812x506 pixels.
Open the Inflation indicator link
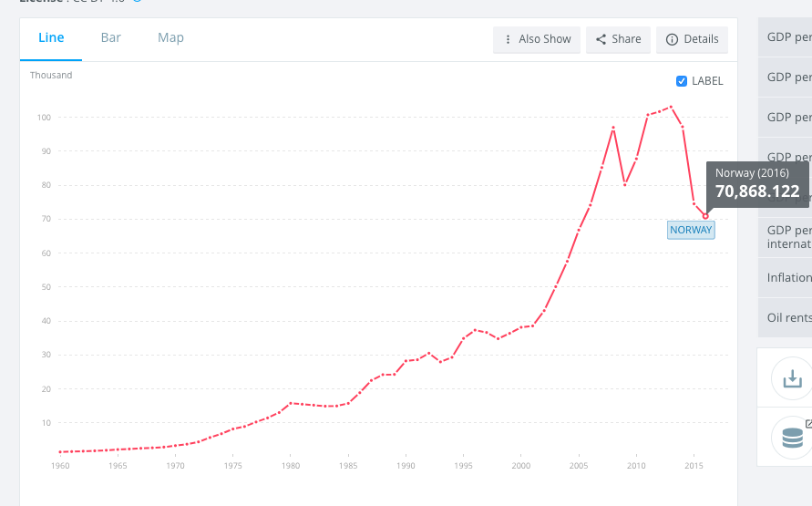tap(789, 277)
